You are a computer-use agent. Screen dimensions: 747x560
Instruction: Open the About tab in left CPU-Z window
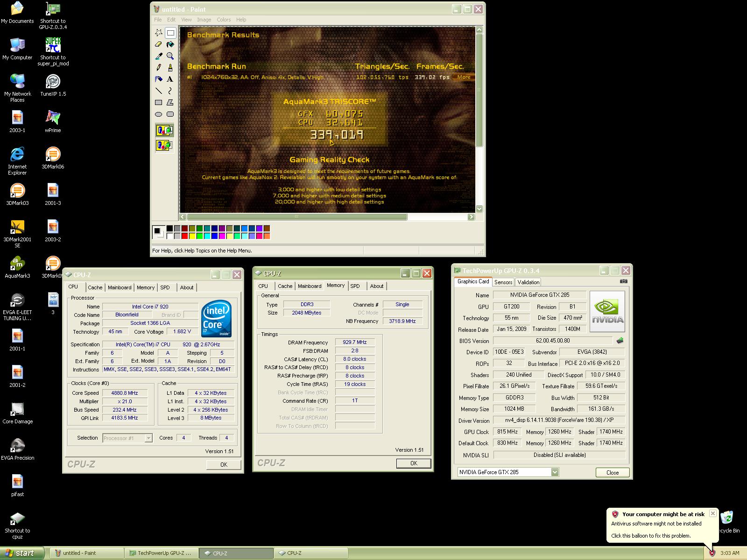[x=187, y=287]
